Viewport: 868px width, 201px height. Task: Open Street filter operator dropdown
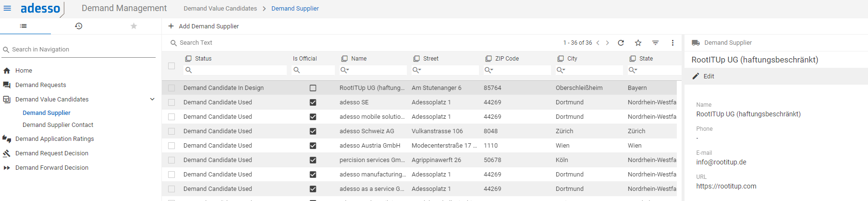point(417,70)
